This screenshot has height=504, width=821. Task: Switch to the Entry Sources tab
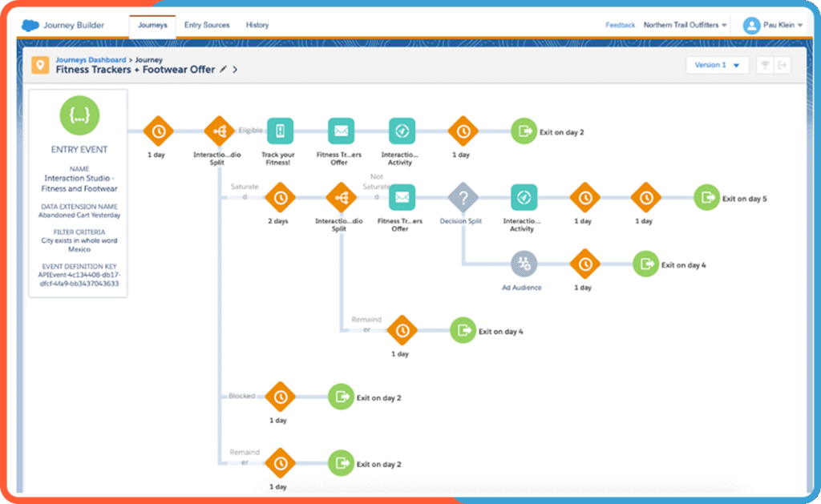pyautogui.click(x=206, y=26)
